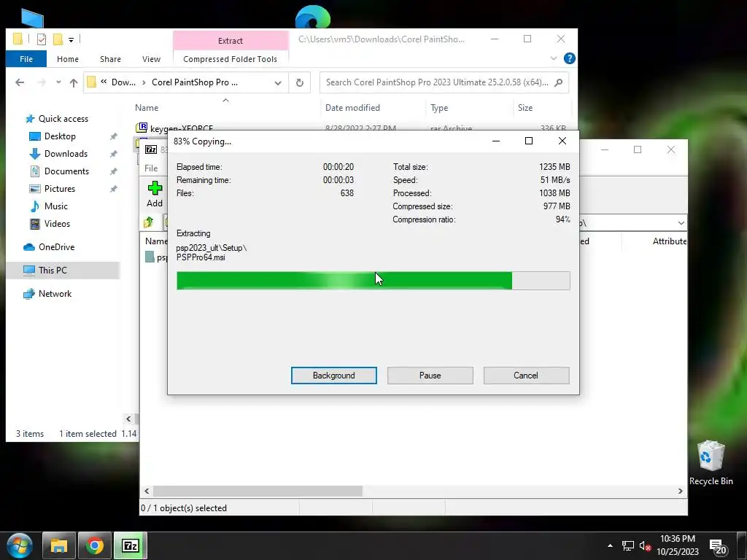Select Network in the navigation pane
Viewport: 747px width, 560px height.
point(55,294)
